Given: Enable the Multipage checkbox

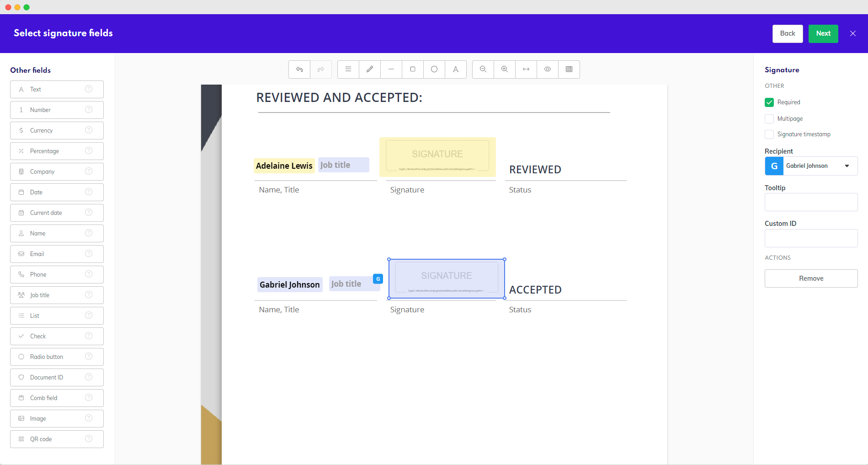Looking at the screenshot, I should 769,119.
